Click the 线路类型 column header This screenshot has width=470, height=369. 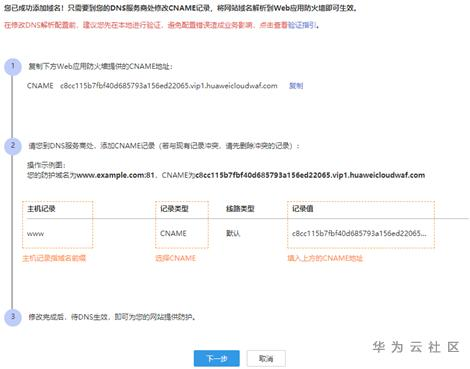[x=240, y=209]
